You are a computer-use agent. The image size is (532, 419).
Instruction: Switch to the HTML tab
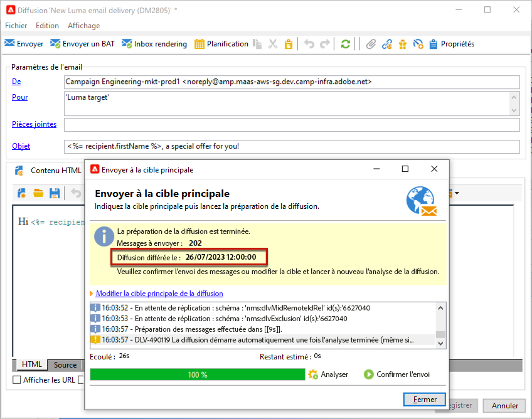coord(31,364)
